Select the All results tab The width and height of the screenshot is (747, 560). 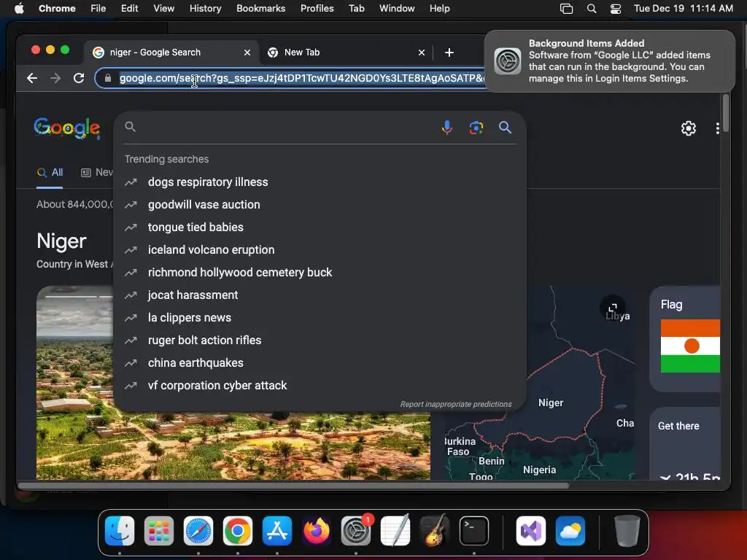pyautogui.click(x=50, y=172)
